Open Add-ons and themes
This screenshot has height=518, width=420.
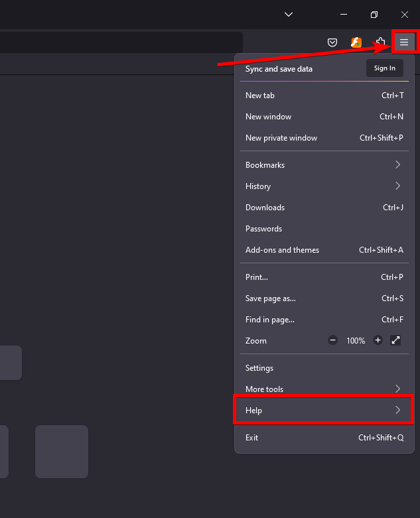coord(282,250)
